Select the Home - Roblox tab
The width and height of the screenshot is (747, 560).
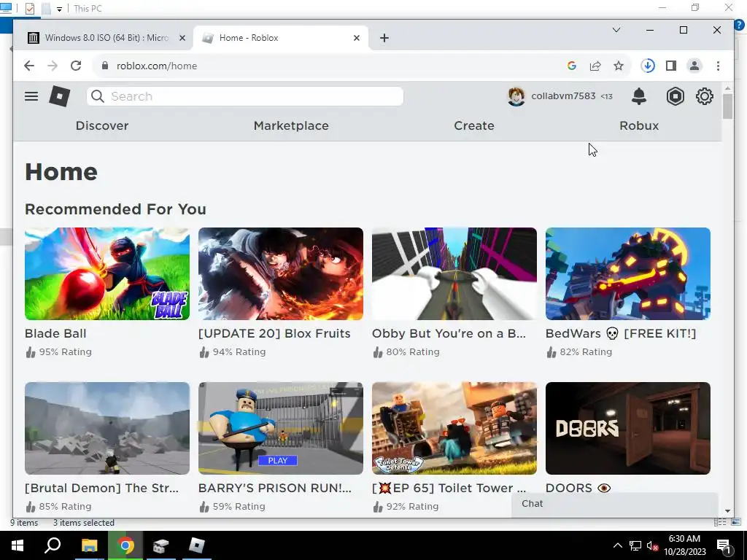pyautogui.click(x=280, y=38)
